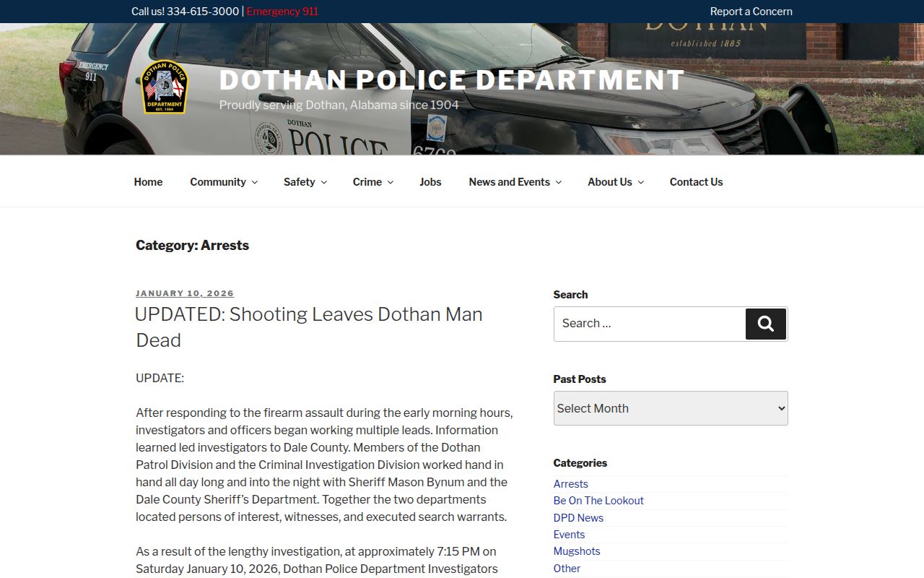Expand the News and Events chevron
The width and height of the screenshot is (924, 578).
(558, 183)
